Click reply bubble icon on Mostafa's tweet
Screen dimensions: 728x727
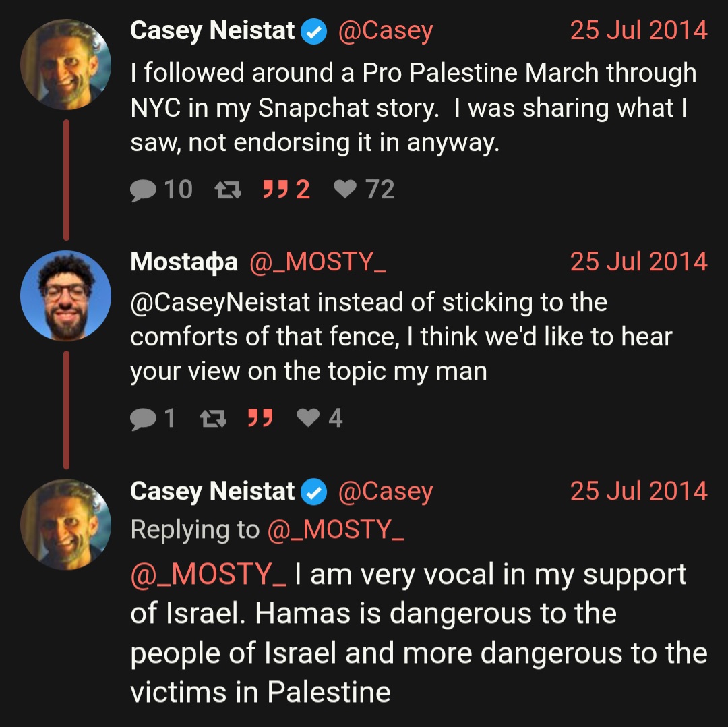click(x=143, y=419)
